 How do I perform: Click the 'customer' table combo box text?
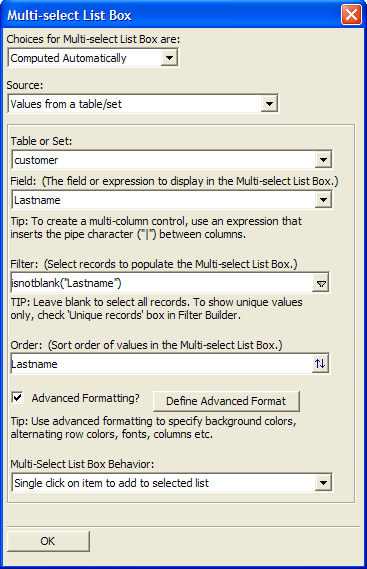click(36, 160)
